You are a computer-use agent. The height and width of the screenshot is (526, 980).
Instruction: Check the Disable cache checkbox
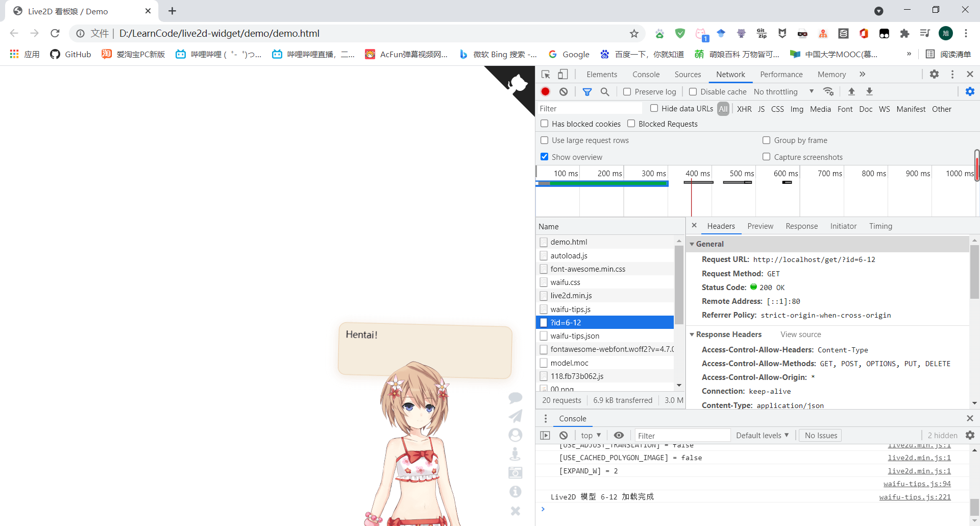tap(693, 91)
